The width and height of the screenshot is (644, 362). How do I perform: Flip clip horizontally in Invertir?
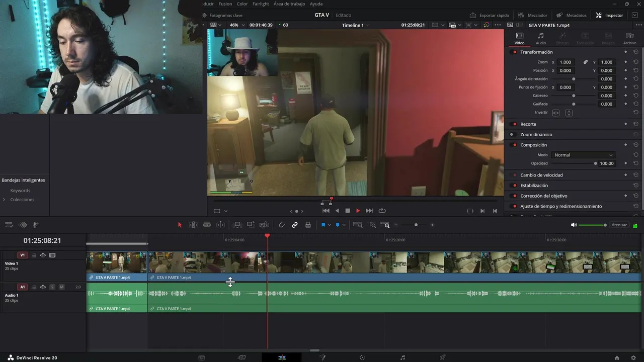coord(556,113)
